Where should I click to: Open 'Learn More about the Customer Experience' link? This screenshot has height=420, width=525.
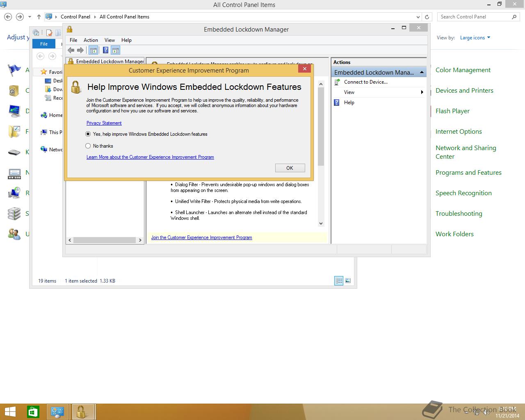(150, 157)
